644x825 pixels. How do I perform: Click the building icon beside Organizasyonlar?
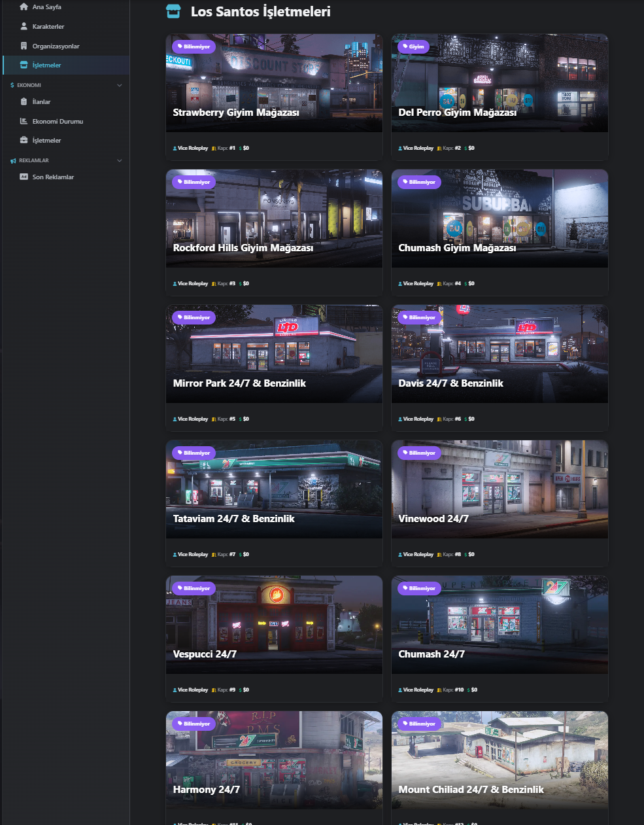pyautogui.click(x=24, y=46)
